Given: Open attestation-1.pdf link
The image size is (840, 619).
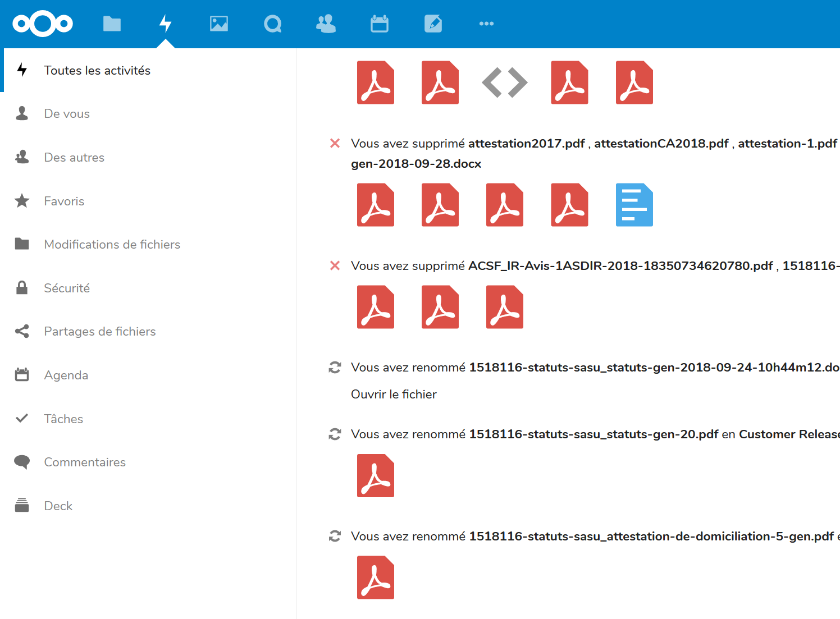Looking at the screenshot, I should pyautogui.click(x=787, y=144).
